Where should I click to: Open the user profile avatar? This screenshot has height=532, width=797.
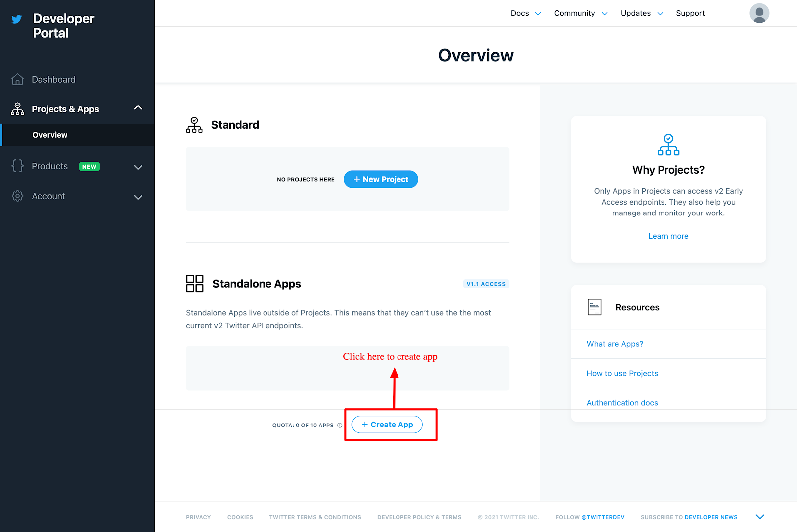[759, 13]
